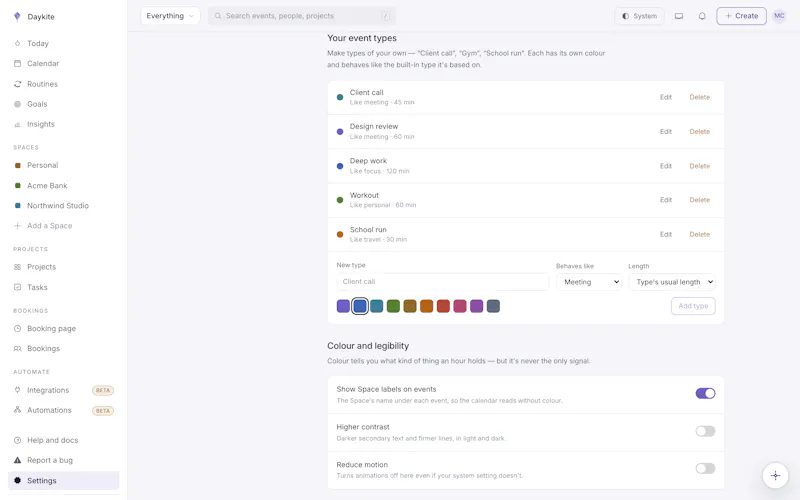Image resolution: width=800 pixels, height=500 pixels.
Task: Click the Booking page clock icon
Action: (17, 329)
